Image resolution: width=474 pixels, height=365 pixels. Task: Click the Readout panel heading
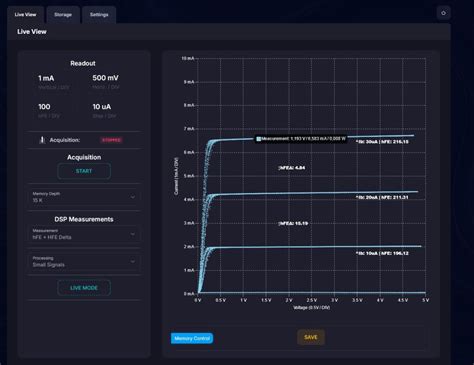83,63
